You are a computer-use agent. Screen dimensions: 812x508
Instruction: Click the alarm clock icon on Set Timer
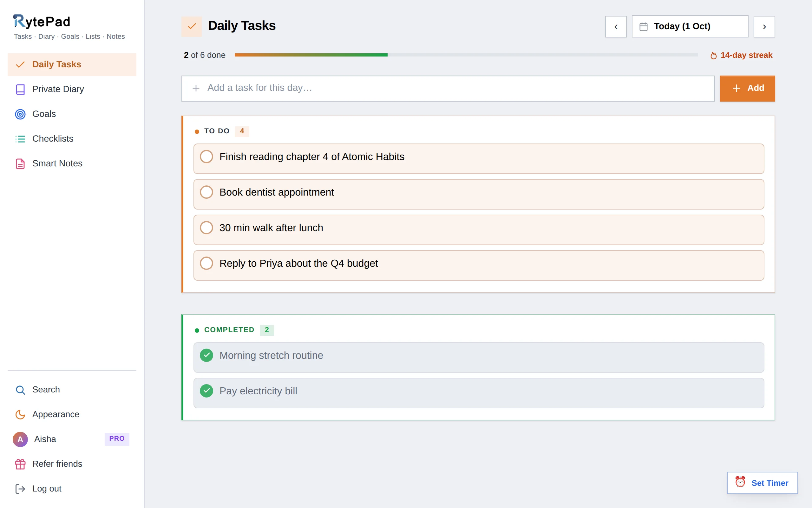pyautogui.click(x=740, y=482)
